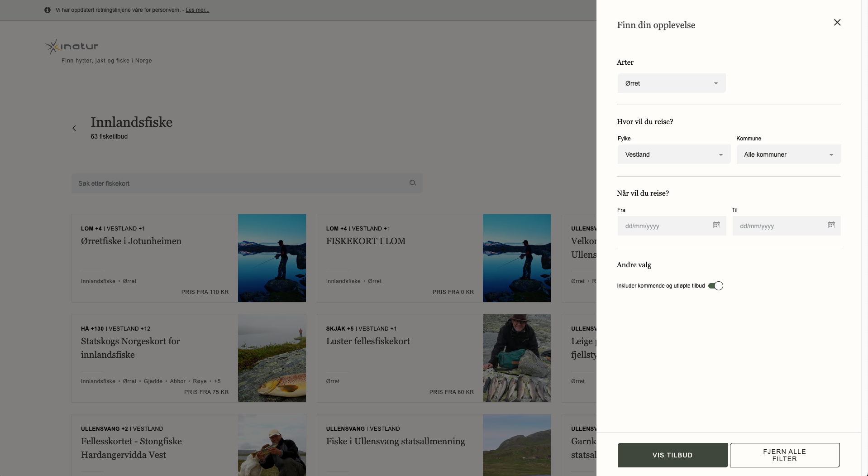Click the back arrow beside Innlandsfiske
Screen dimensions: 868x476
(74, 128)
